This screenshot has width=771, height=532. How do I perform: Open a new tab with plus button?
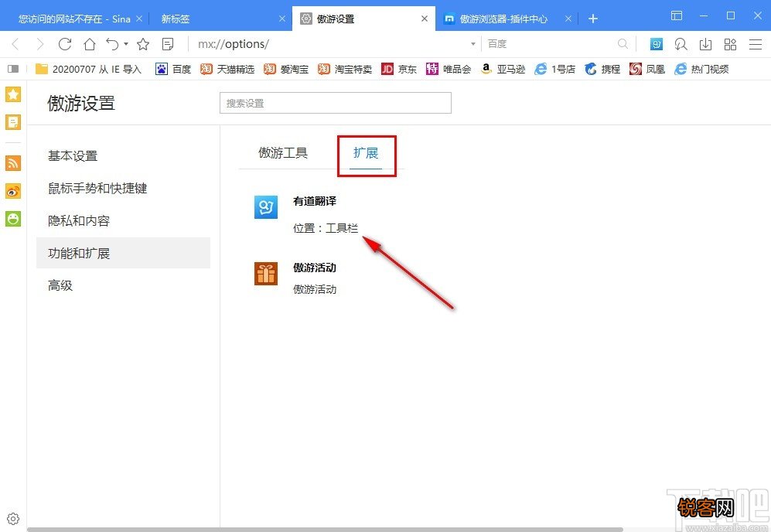coord(593,19)
